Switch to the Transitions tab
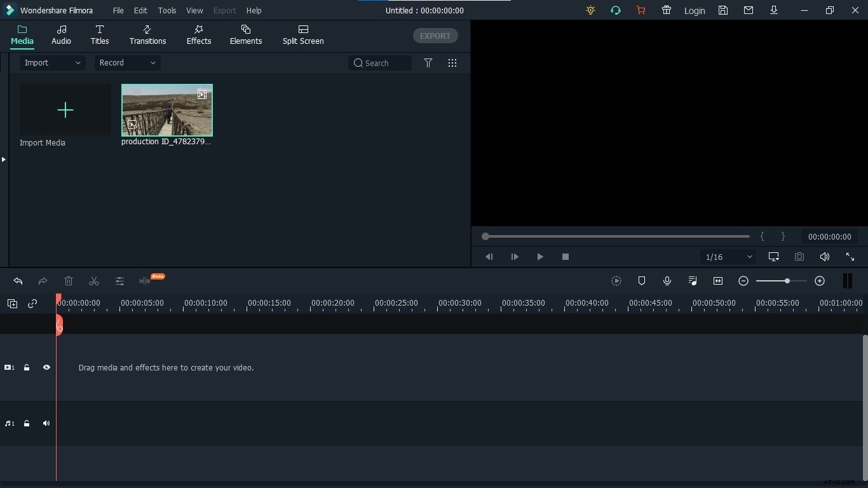868x488 pixels. tap(147, 36)
